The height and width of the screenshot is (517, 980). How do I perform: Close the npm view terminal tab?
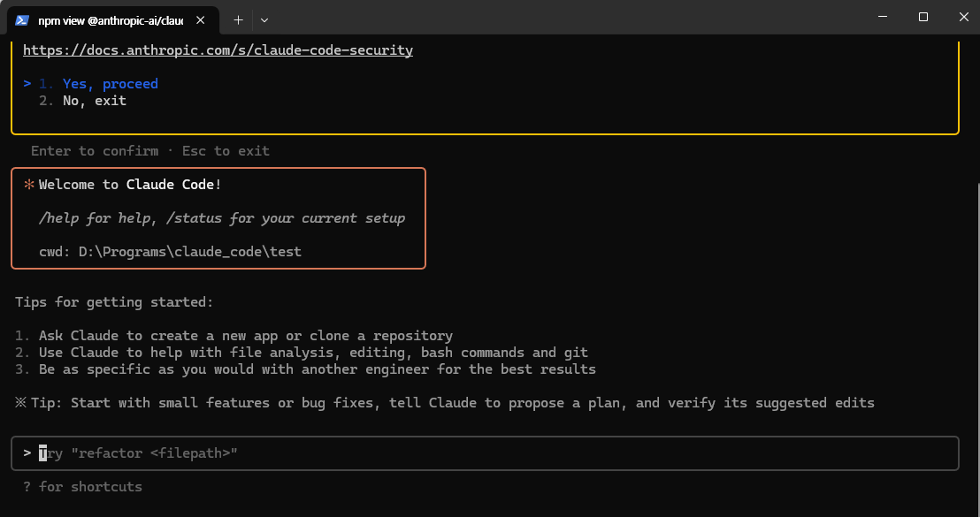click(200, 20)
